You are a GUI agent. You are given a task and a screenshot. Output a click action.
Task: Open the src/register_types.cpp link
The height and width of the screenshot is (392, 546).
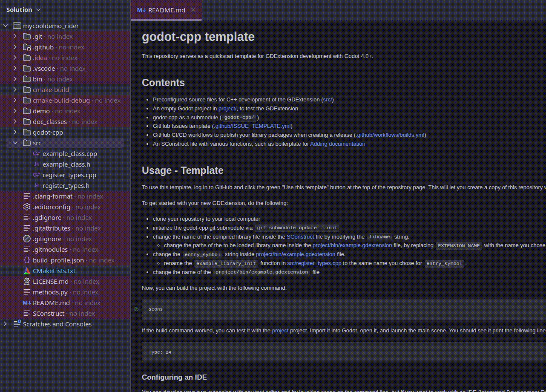coord(314,263)
